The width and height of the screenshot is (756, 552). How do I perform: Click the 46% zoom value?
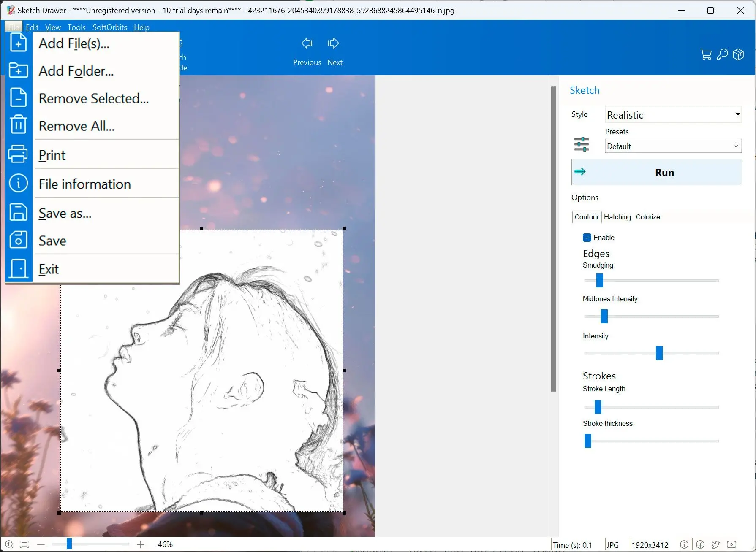(165, 544)
